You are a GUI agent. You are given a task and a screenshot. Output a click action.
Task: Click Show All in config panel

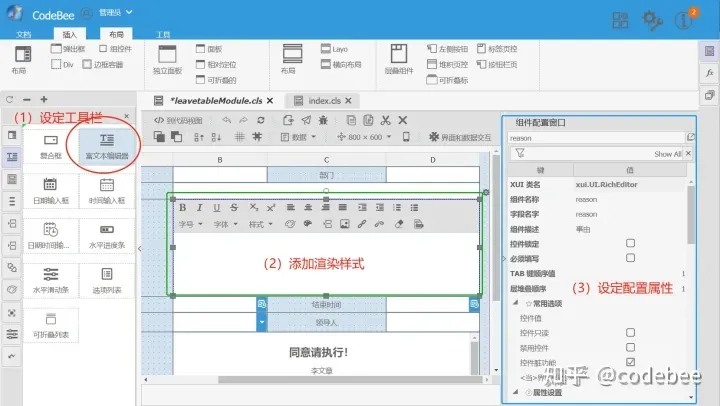coord(667,154)
